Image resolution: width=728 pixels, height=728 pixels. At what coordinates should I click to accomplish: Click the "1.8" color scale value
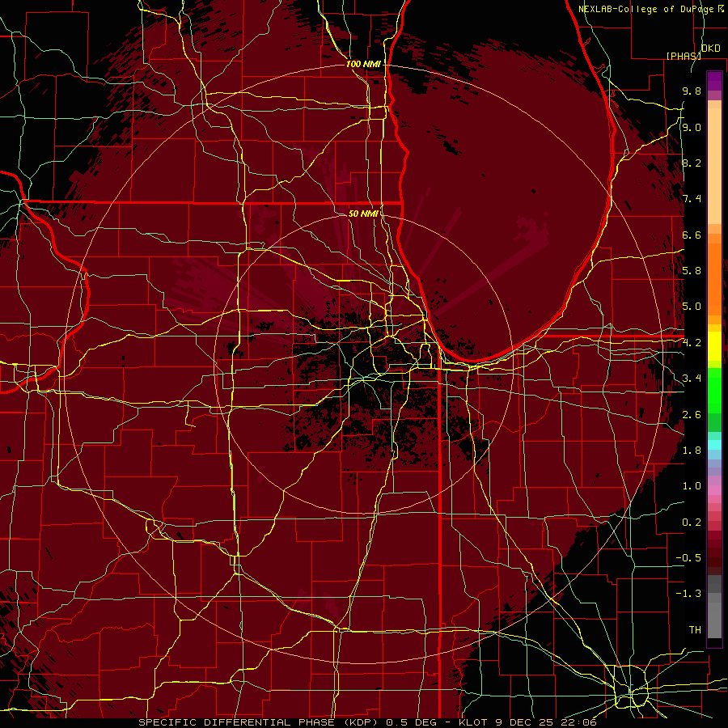point(692,451)
